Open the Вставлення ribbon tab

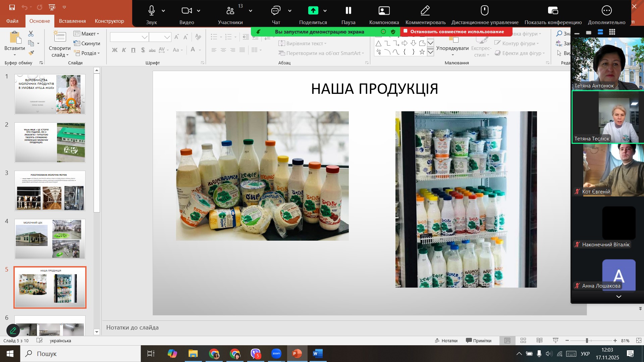pos(72,21)
